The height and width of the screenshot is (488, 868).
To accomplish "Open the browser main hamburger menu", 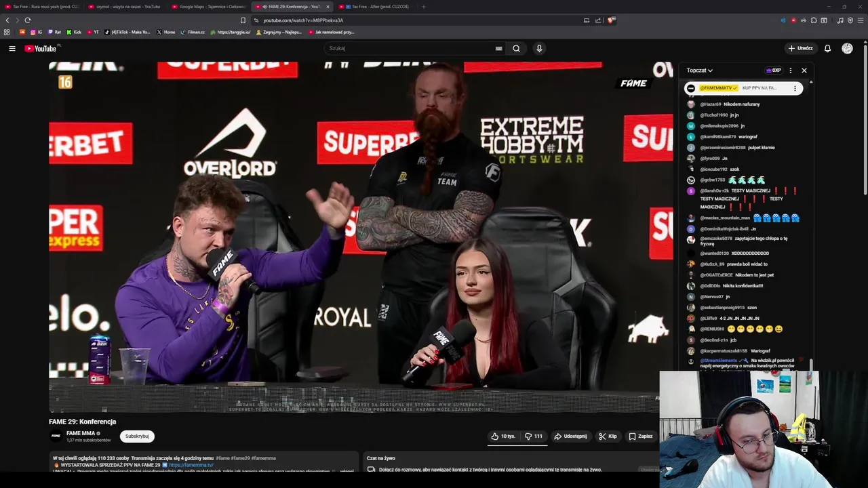I will [860, 20].
